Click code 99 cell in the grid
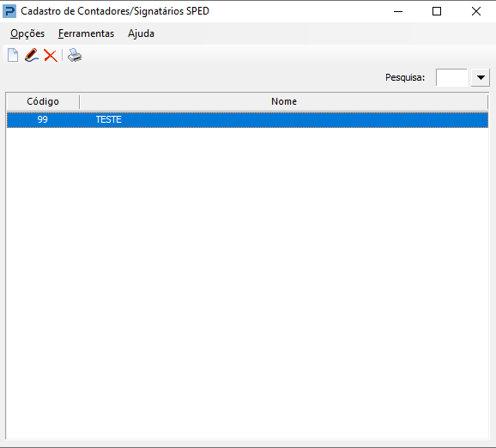The image size is (496, 448). pos(43,119)
